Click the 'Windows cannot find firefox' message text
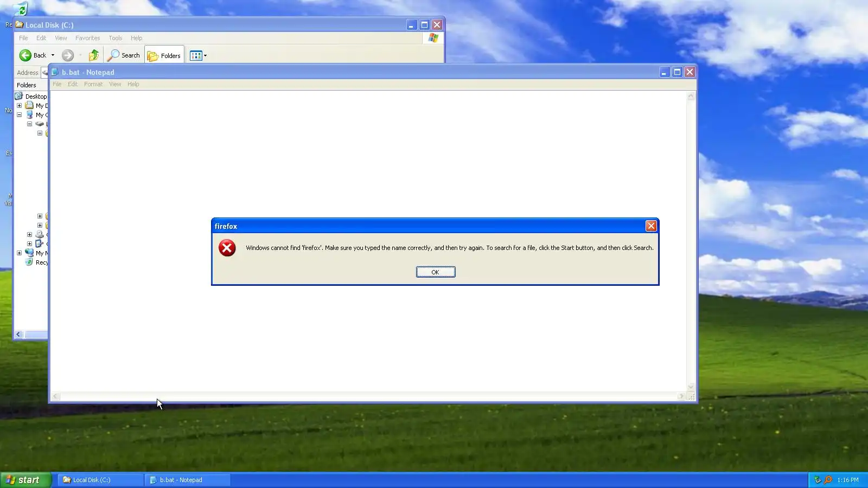The width and height of the screenshot is (868, 488). point(449,248)
